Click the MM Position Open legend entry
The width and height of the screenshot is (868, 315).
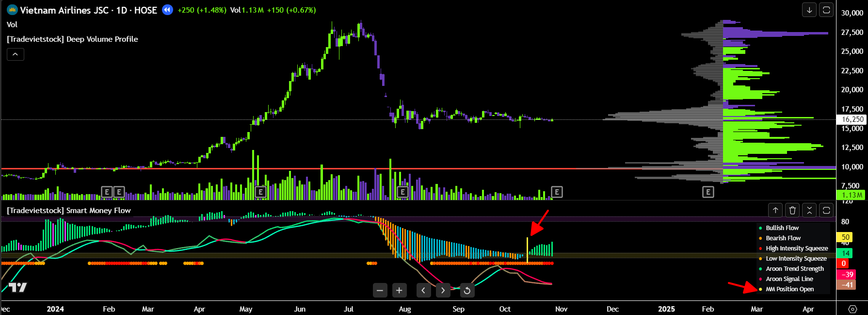point(790,289)
